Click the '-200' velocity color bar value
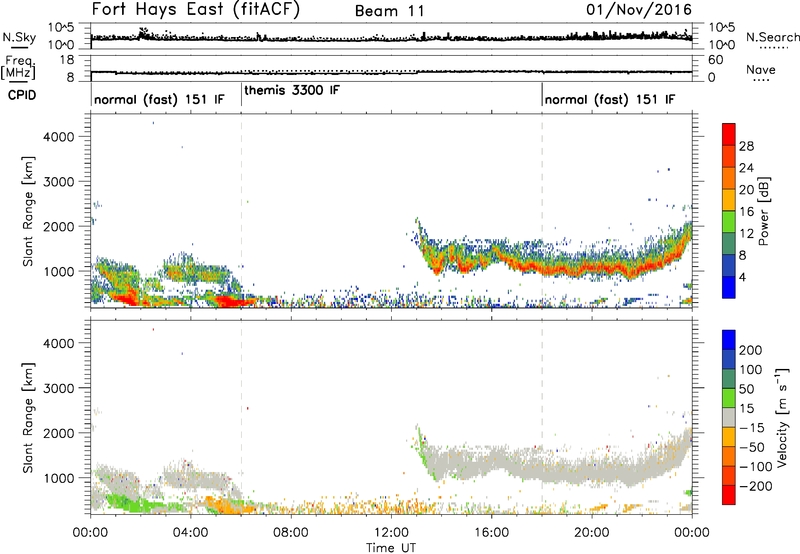Viewport: 800px width, 554px height. 756,487
